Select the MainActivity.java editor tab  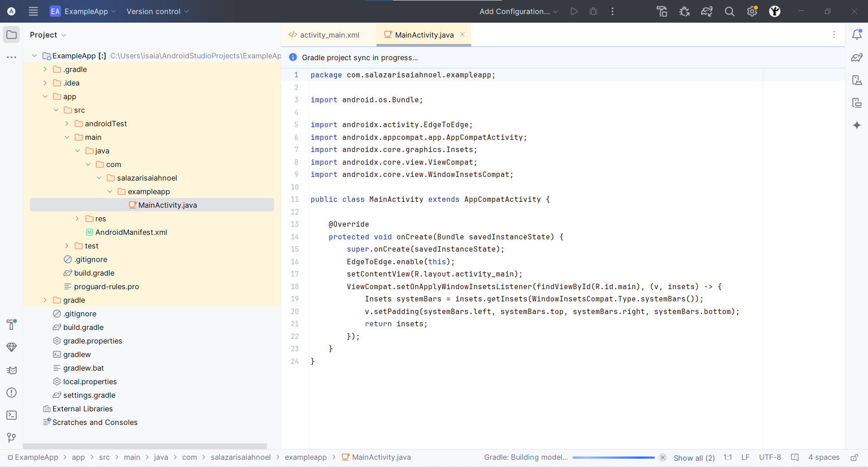tap(424, 35)
